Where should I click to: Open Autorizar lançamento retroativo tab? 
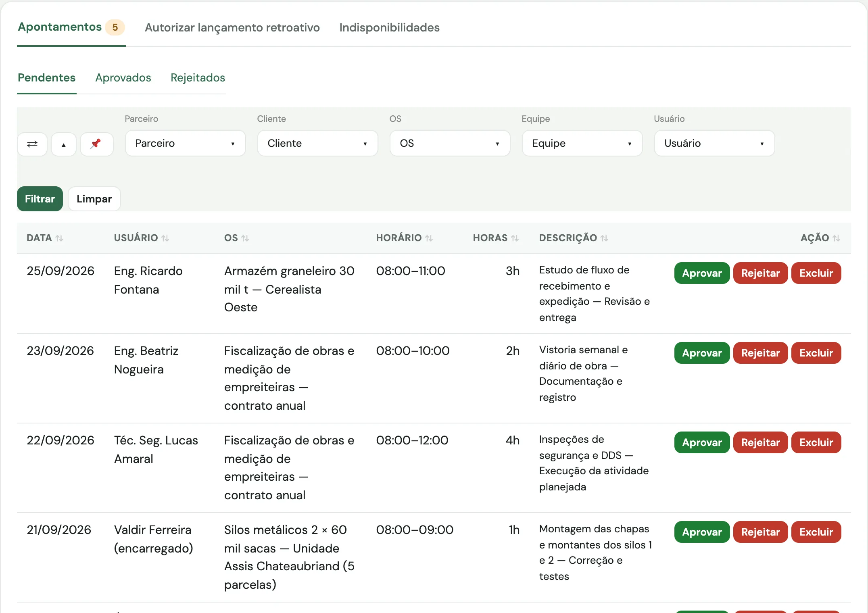(232, 27)
